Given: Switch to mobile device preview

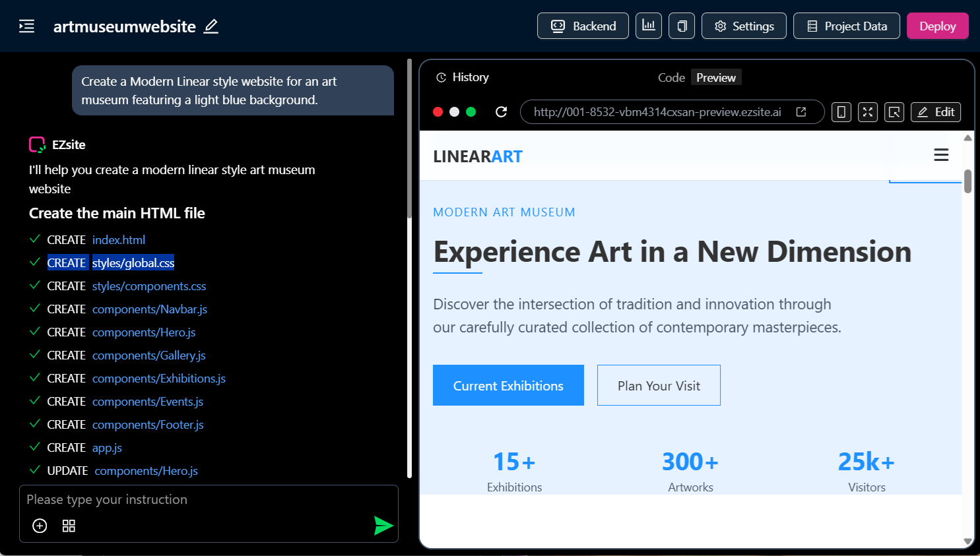Looking at the screenshot, I should [841, 112].
